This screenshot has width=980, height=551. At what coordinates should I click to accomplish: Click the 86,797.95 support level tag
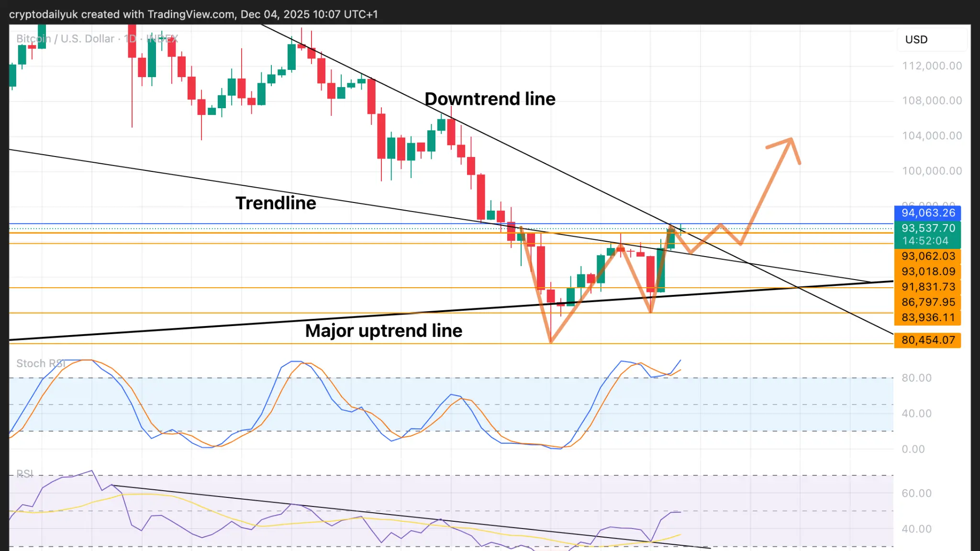click(928, 302)
